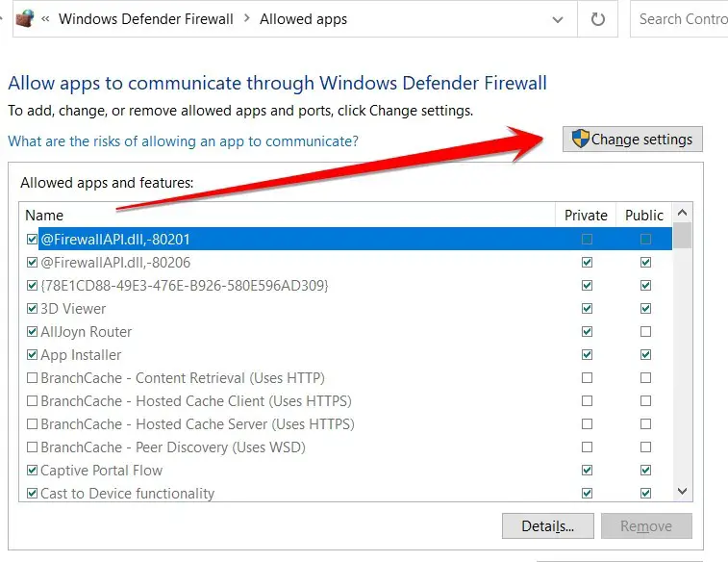Enable BranchCache - Hosted Cache Server checkbox
The width and height of the screenshot is (728, 562).
(x=32, y=424)
